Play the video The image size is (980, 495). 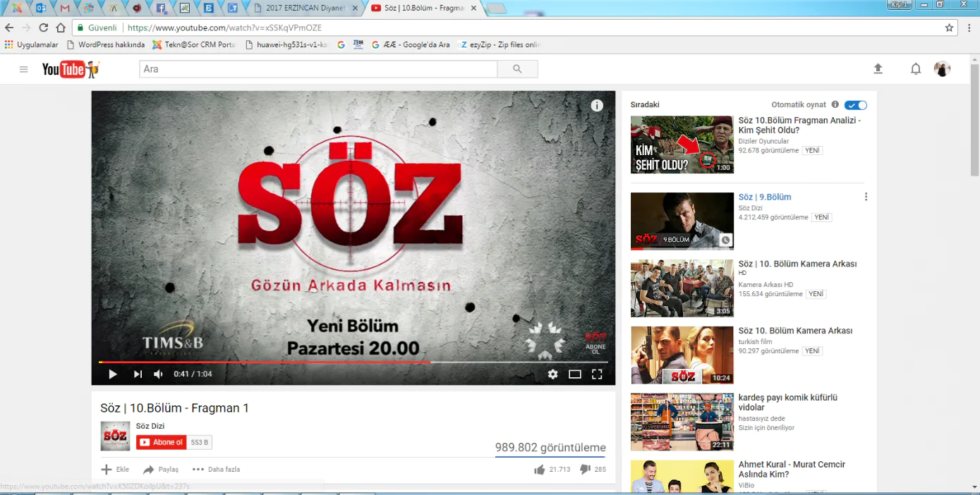coord(112,374)
